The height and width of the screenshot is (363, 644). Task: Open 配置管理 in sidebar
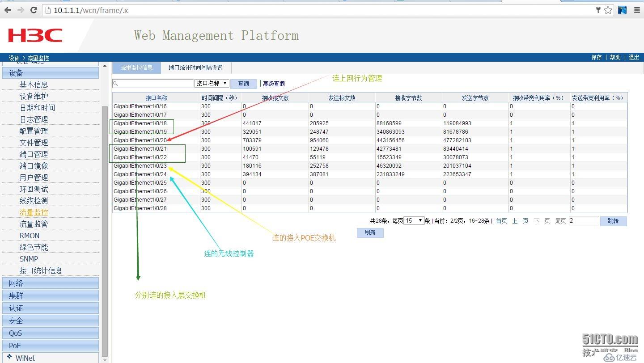[x=34, y=131]
